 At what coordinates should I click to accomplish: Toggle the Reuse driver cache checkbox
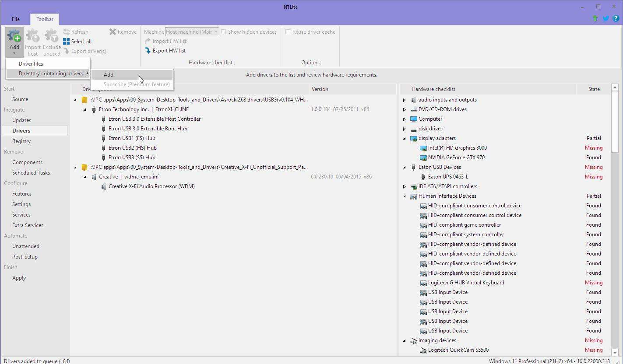[x=288, y=32]
